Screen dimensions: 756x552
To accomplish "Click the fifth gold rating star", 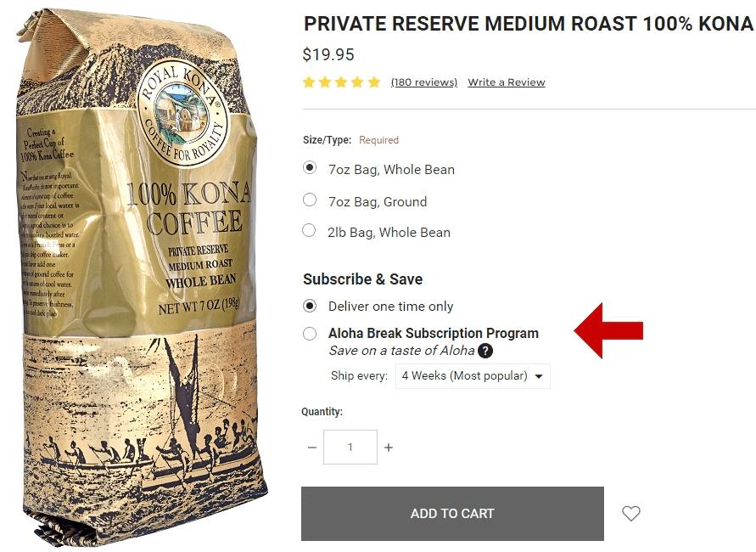I will click(374, 82).
